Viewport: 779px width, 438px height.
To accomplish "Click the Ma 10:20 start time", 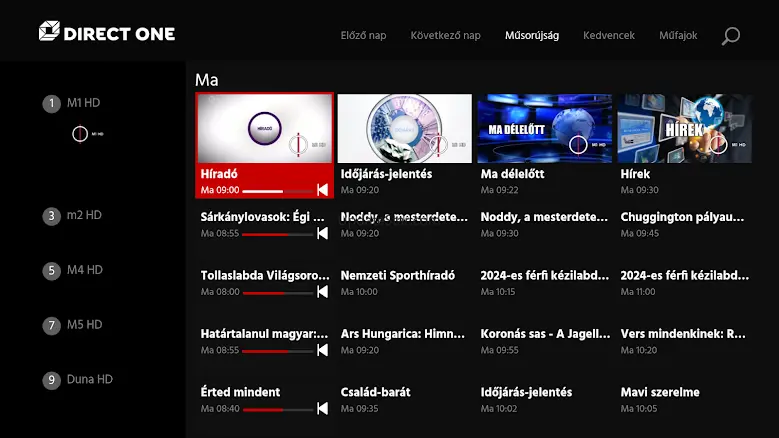I will tap(639, 350).
